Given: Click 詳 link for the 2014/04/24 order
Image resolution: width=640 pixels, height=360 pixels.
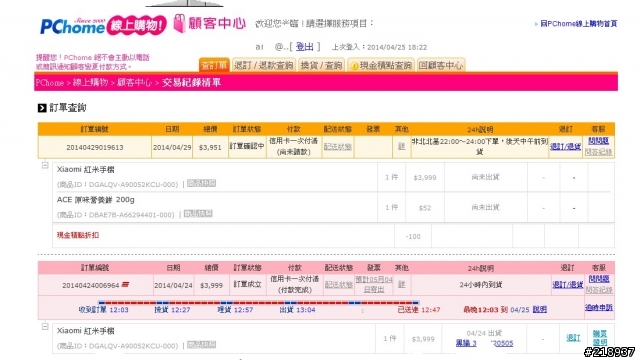Looking at the screenshot, I should click(x=402, y=284).
